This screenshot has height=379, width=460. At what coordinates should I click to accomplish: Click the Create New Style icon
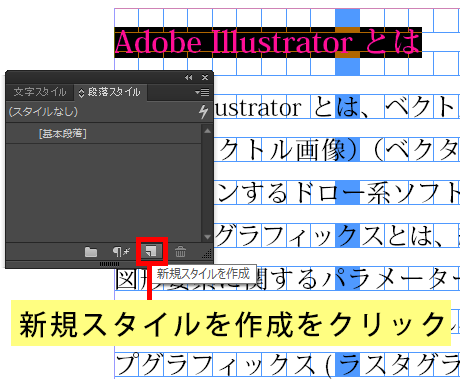point(151,251)
